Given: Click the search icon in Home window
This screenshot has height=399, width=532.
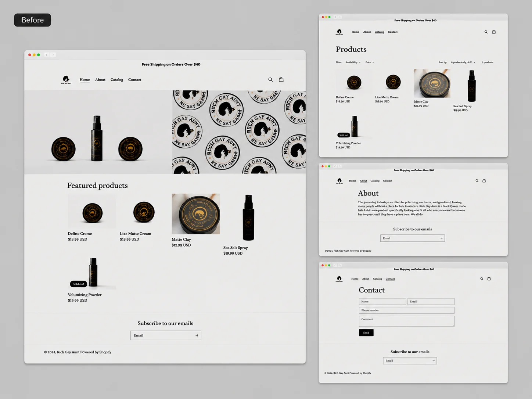Looking at the screenshot, I should click(x=270, y=80).
